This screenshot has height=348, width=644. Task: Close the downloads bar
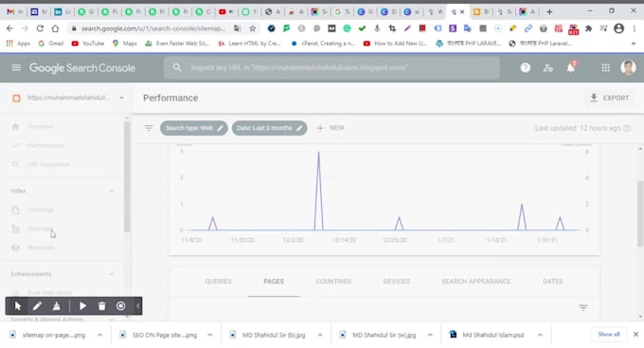click(x=635, y=335)
